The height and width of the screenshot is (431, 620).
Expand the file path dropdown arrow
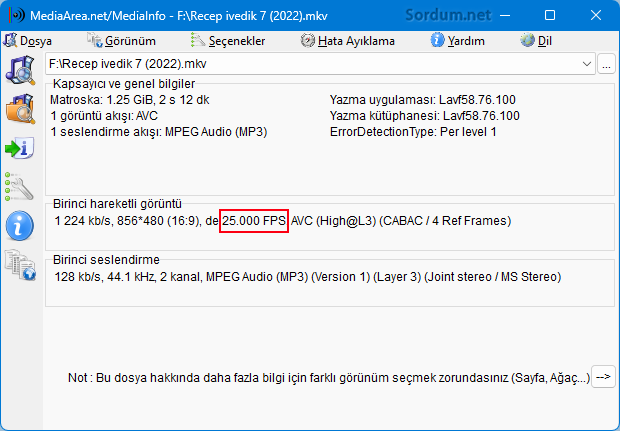tap(587, 64)
